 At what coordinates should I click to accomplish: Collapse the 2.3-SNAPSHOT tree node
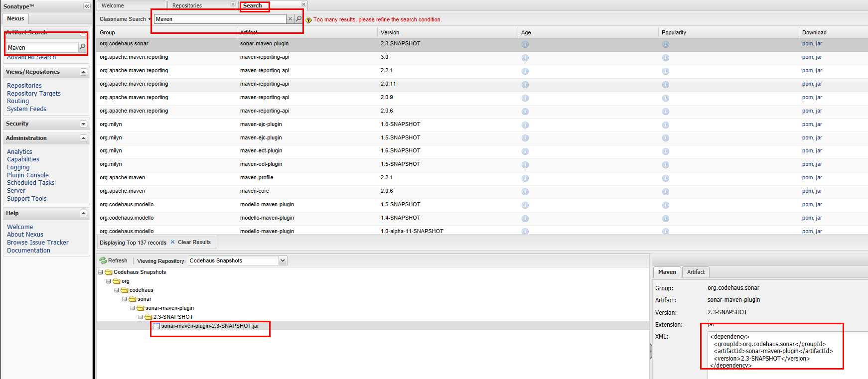[141, 317]
